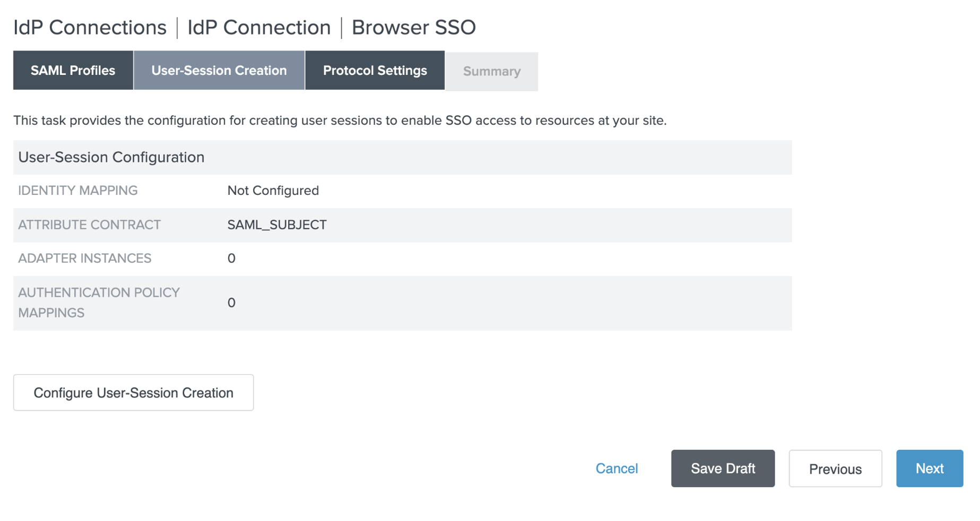Select the Attribute Contract row label
980x521 pixels.
coord(89,225)
